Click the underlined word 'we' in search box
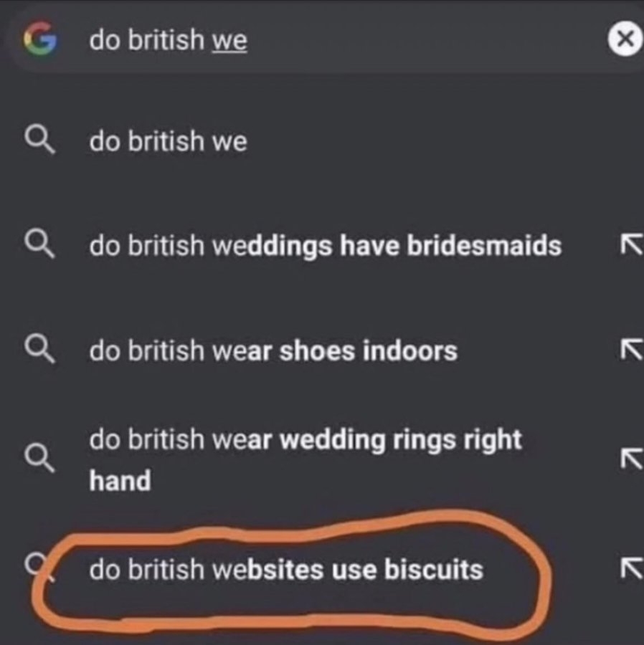The image size is (644, 645). pyautogui.click(x=229, y=41)
